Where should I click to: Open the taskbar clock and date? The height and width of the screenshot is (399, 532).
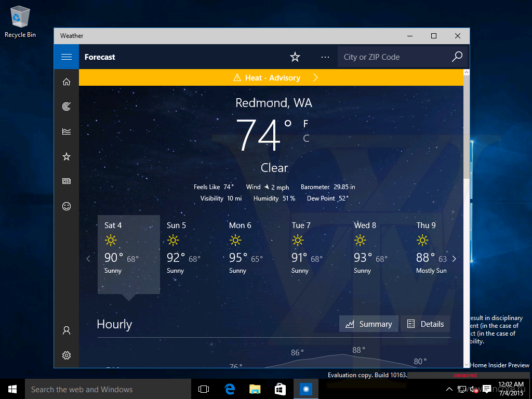tap(511, 389)
